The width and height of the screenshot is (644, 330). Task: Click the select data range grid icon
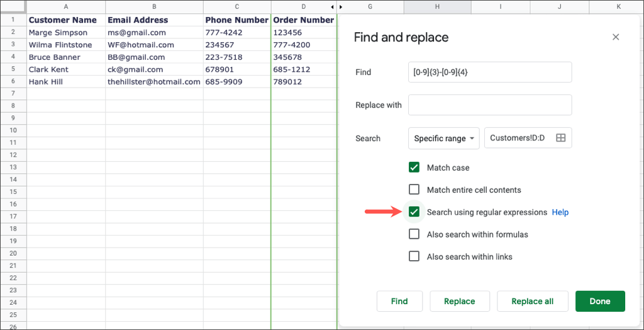tap(561, 138)
